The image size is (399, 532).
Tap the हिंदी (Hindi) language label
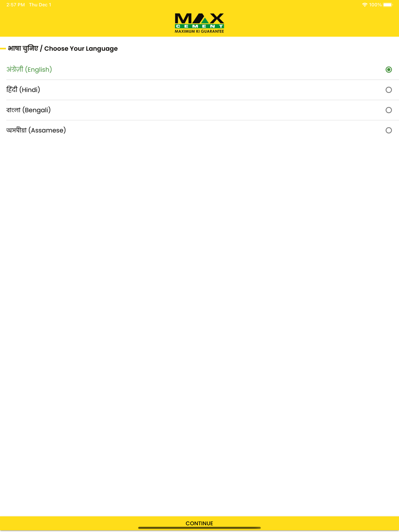coord(23,90)
